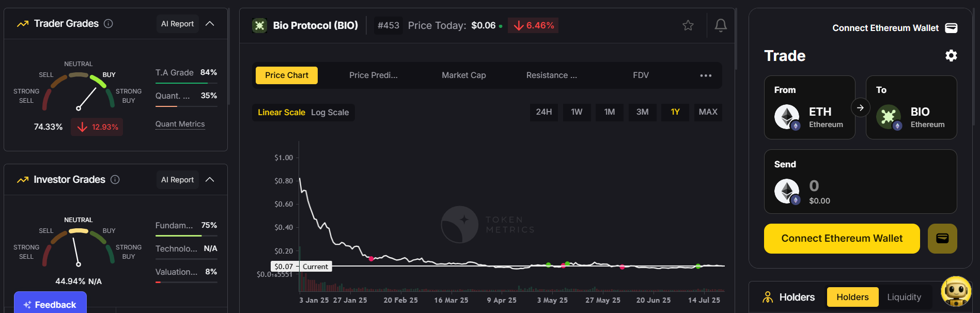The width and height of the screenshot is (980, 313).
Task: Collapse the Investor Grades panel
Action: (x=210, y=180)
